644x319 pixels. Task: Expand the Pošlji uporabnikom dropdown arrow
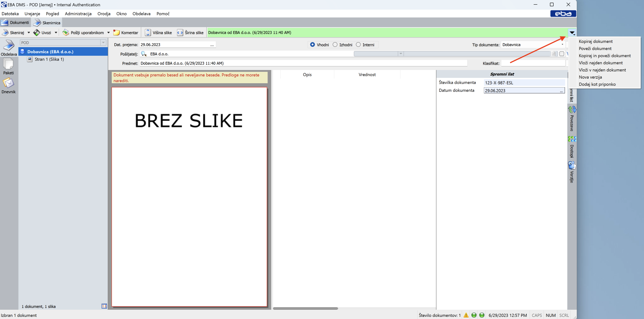coord(108,33)
